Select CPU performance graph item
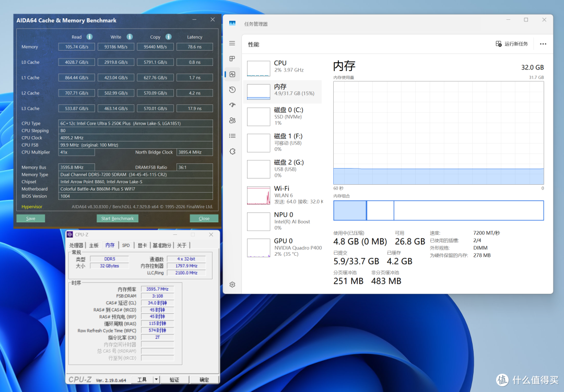 283,68
